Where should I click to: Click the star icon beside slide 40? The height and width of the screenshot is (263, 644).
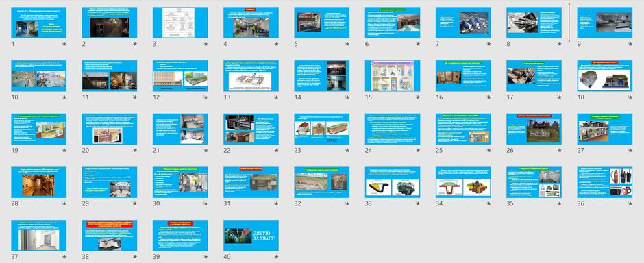(276, 257)
